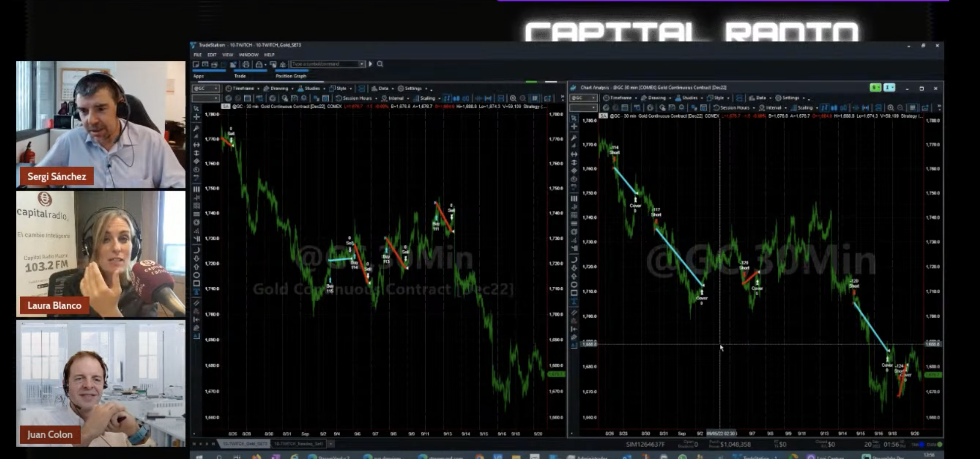Screen dimensions: 980x459
Task: Select crosshair tool in right chart's sidebar
Action: coord(574,127)
